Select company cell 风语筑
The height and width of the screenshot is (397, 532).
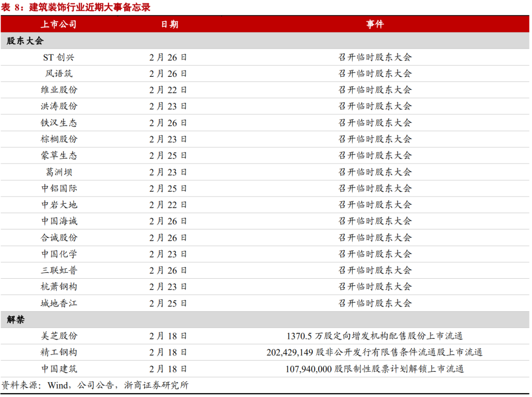point(59,73)
